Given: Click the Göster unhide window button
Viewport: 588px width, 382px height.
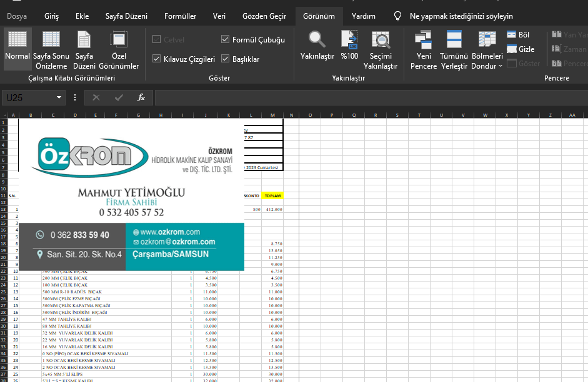Looking at the screenshot, I should pos(524,63).
